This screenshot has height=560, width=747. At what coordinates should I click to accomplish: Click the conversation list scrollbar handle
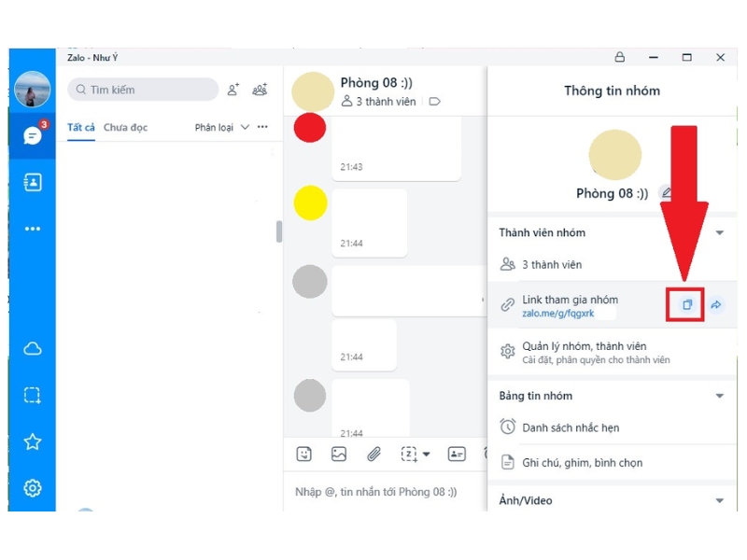point(279,231)
